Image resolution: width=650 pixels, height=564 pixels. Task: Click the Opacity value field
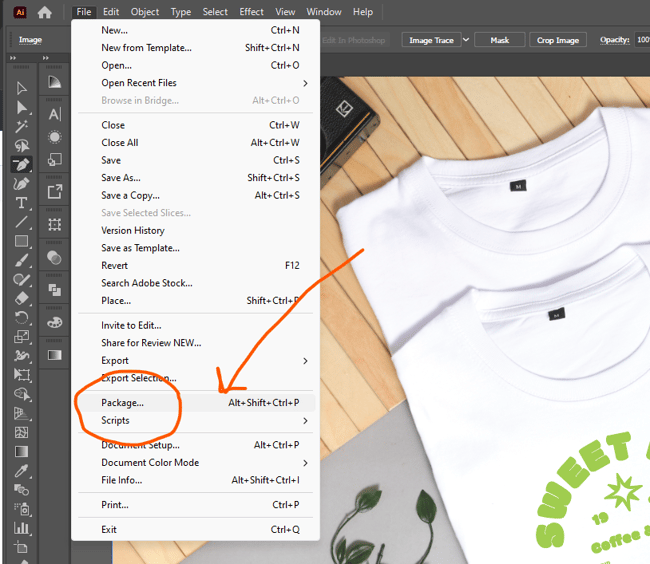point(642,40)
